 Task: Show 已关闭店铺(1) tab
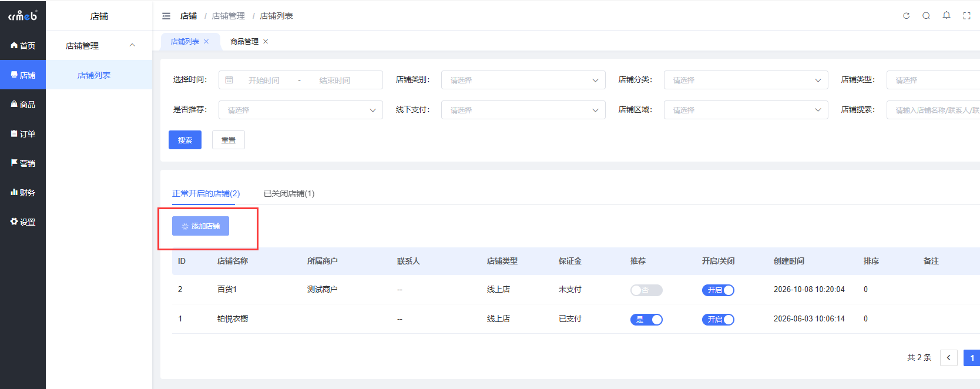(289, 193)
